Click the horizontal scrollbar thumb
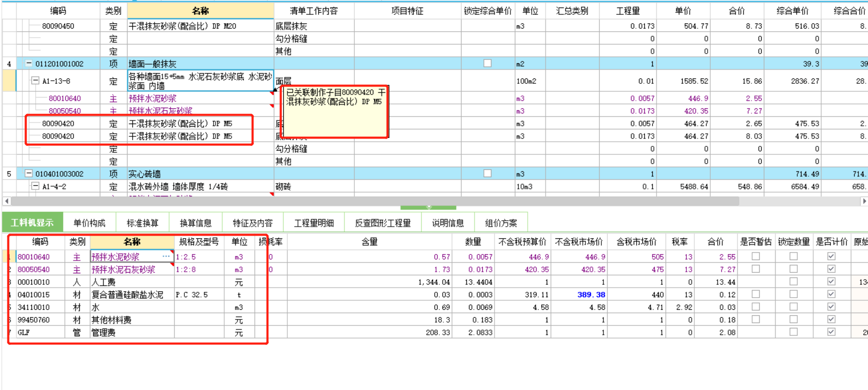Viewport: 868px width, 390px height. click(375, 201)
